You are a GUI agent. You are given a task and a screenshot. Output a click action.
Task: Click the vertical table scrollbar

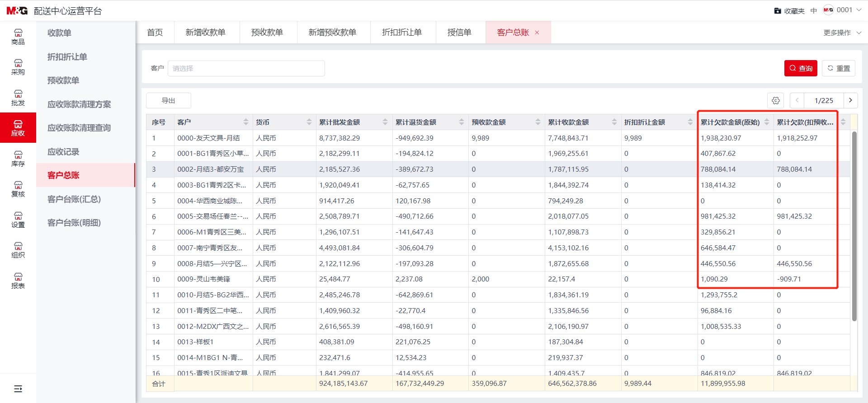click(x=854, y=226)
